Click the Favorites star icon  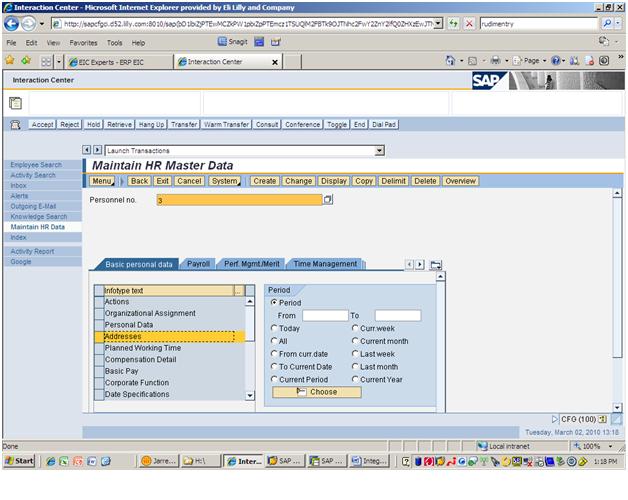[x=10, y=60]
